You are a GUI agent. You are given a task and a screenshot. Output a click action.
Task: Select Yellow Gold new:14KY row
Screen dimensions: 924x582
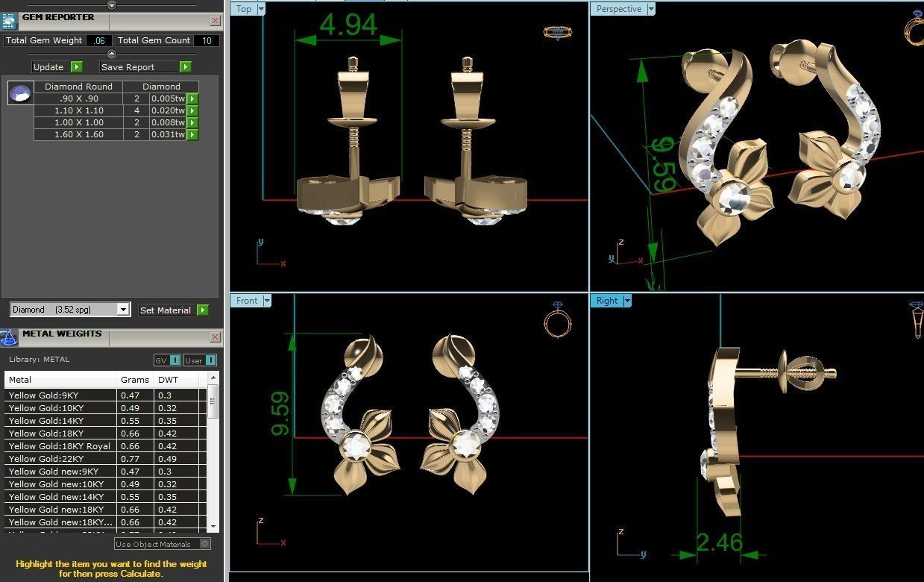click(x=105, y=497)
